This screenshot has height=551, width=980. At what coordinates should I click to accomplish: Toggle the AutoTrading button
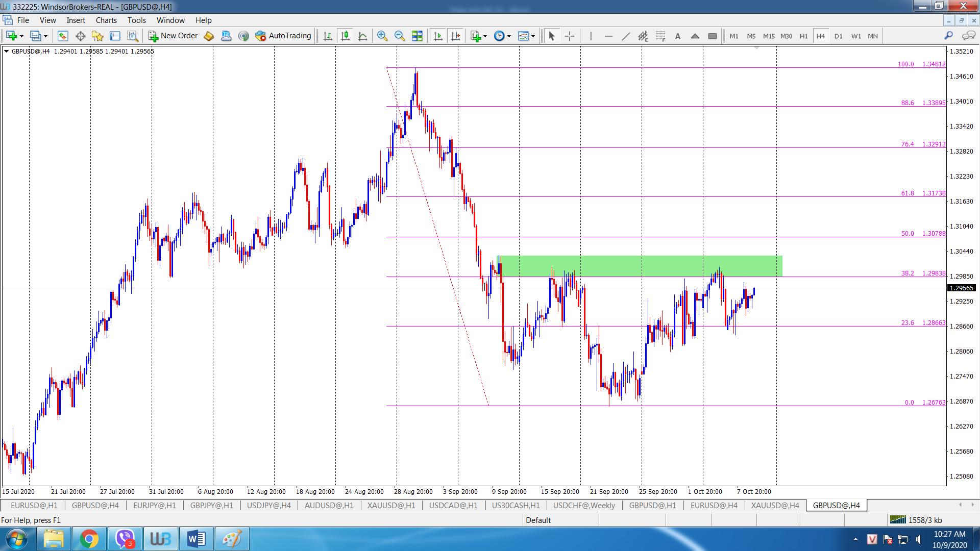(x=283, y=36)
